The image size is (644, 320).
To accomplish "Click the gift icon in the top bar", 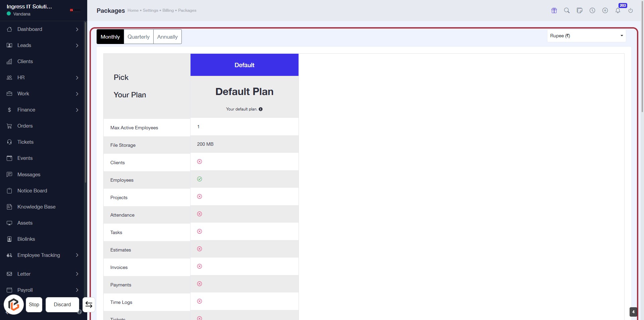I will [x=554, y=10].
